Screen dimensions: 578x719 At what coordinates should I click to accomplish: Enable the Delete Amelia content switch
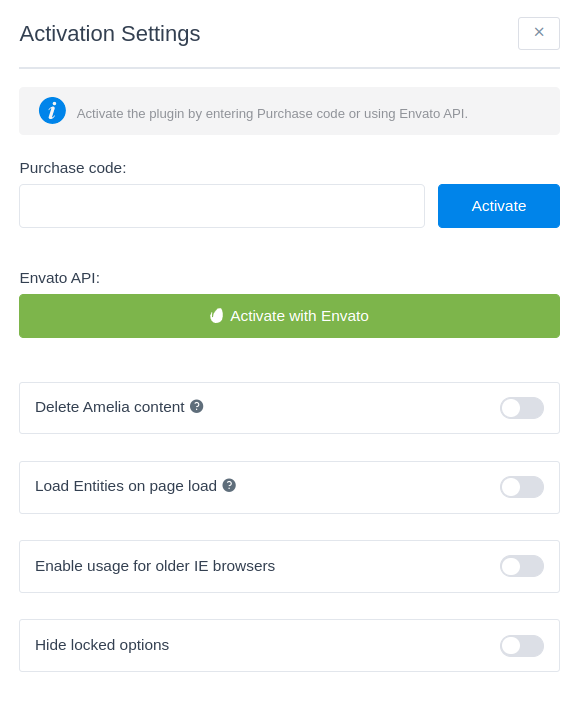pyautogui.click(x=522, y=408)
